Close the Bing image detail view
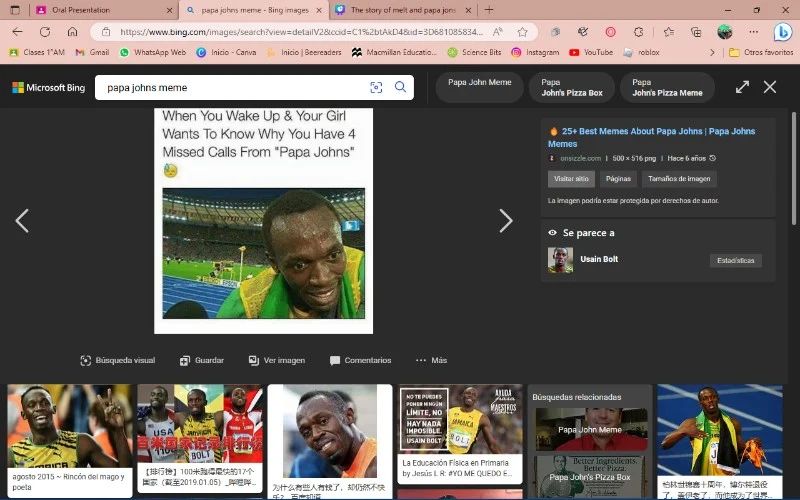Screen dimensions: 800x500 pyautogui.click(x=770, y=87)
